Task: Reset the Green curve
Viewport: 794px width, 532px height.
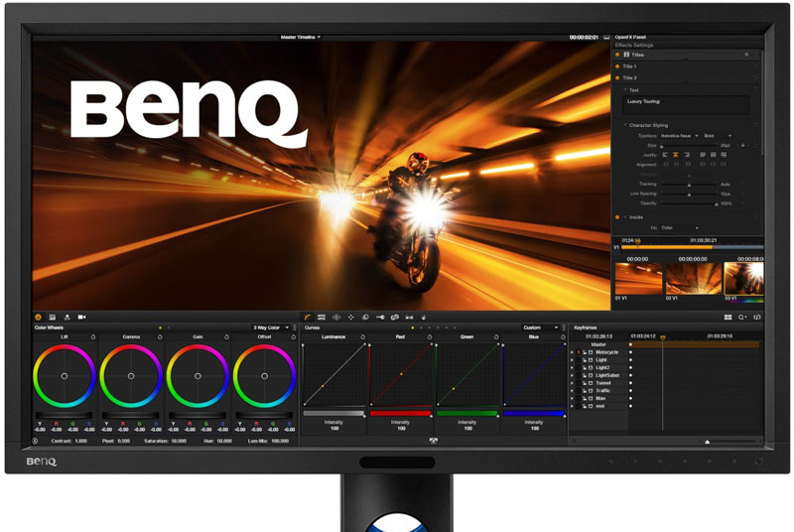Action: pyautogui.click(x=496, y=337)
